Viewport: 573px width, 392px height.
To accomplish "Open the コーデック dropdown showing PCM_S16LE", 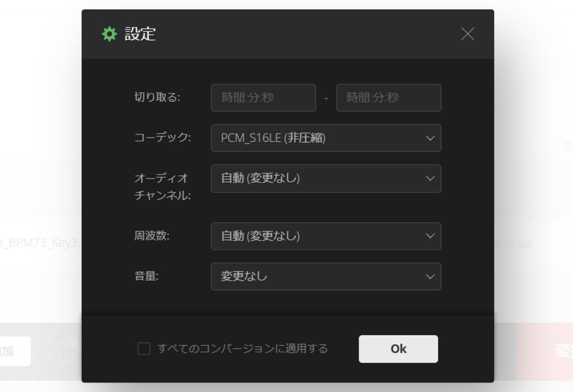I will point(326,138).
